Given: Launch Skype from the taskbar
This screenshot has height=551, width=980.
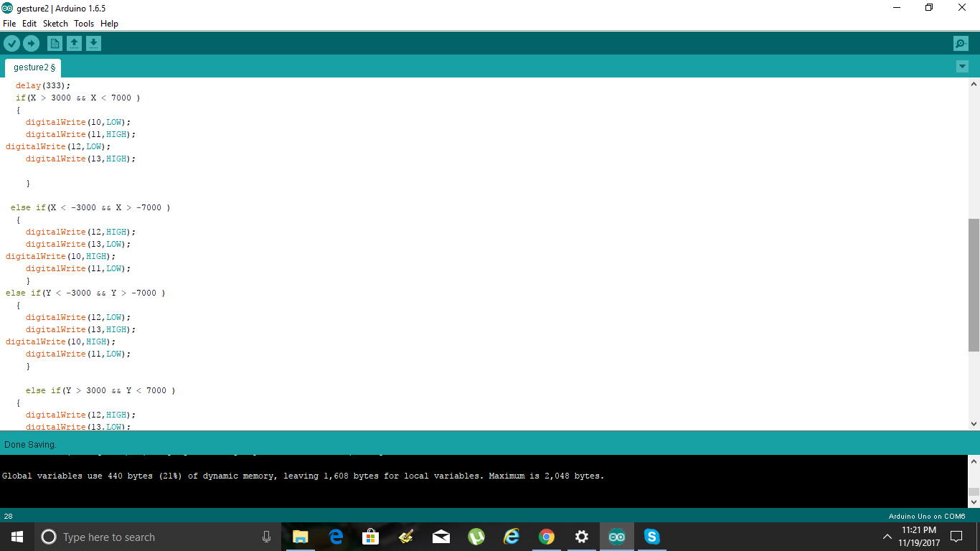Looking at the screenshot, I should pos(651,536).
